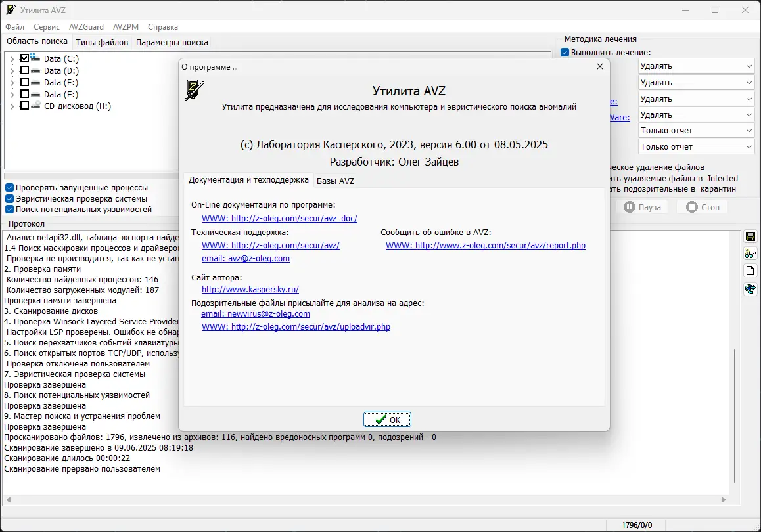Screen dimensions: 761x532
Task: Click the Сканирование прервано пользователем log line
Action: (x=82, y=469)
